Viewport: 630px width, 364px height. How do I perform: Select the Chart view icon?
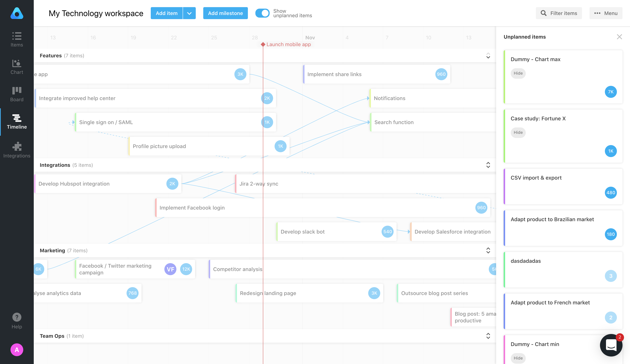(x=17, y=66)
